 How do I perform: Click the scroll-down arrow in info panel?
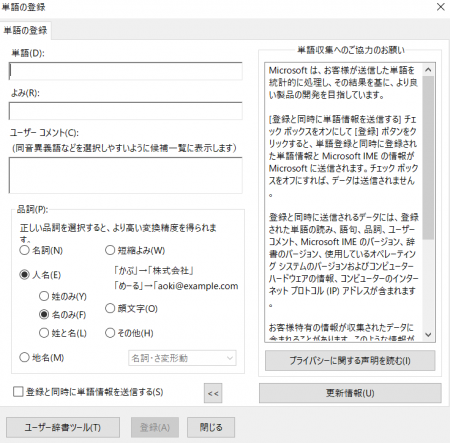coord(429,335)
